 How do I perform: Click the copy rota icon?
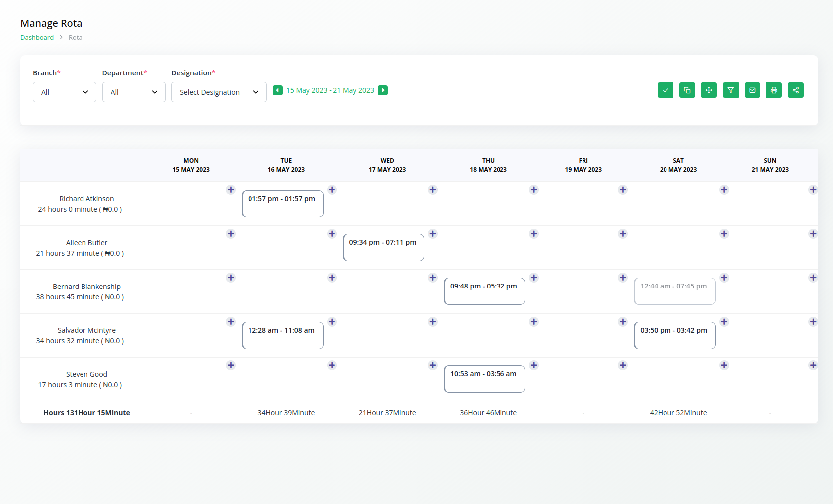pos(687,90)
